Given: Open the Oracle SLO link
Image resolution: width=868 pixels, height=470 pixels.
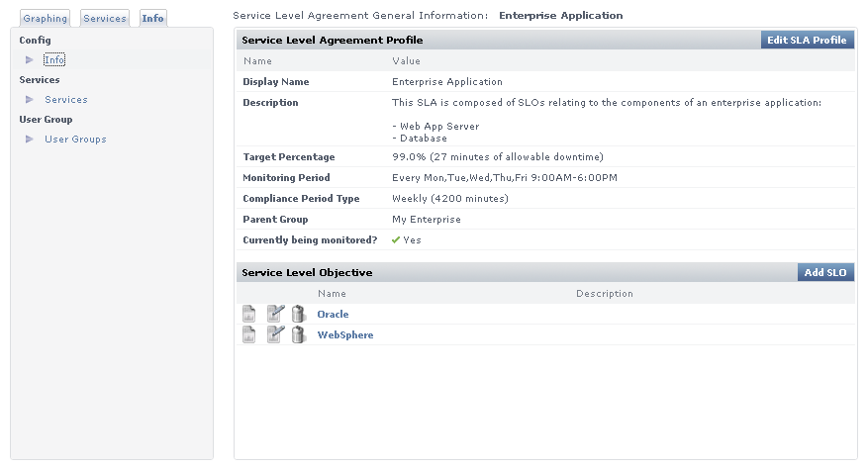Looking at the screenshot, I should pyautogui.click(x=333, y=315).
